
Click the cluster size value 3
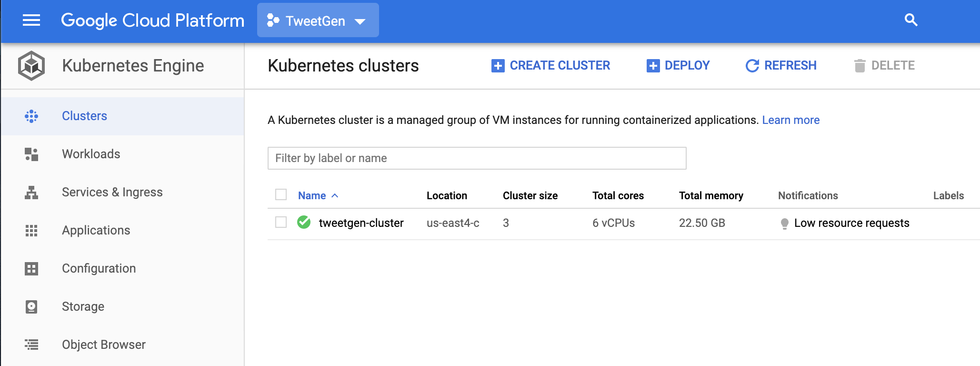506,223
